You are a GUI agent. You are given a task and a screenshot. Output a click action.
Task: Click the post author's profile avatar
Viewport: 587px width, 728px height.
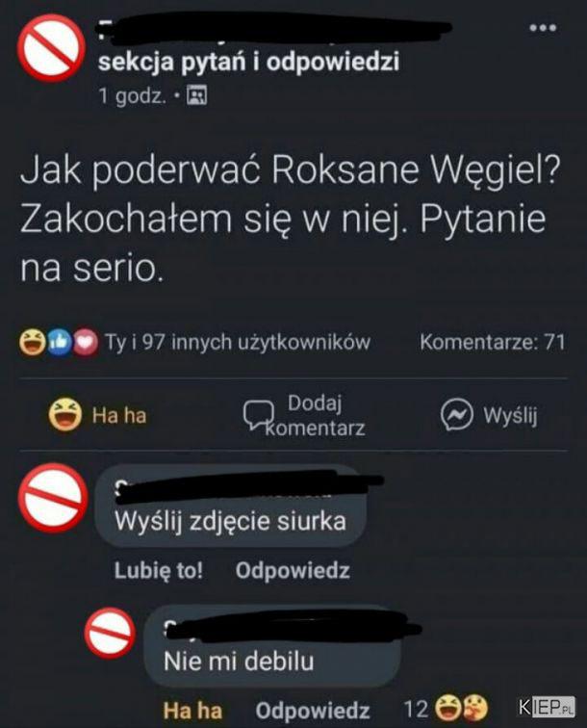tap(51, 48)
